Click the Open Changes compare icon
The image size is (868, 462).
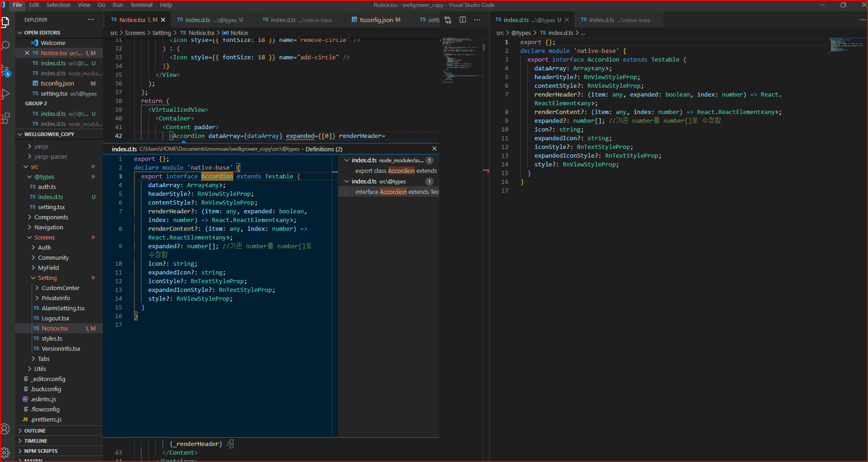coord(448,20)
